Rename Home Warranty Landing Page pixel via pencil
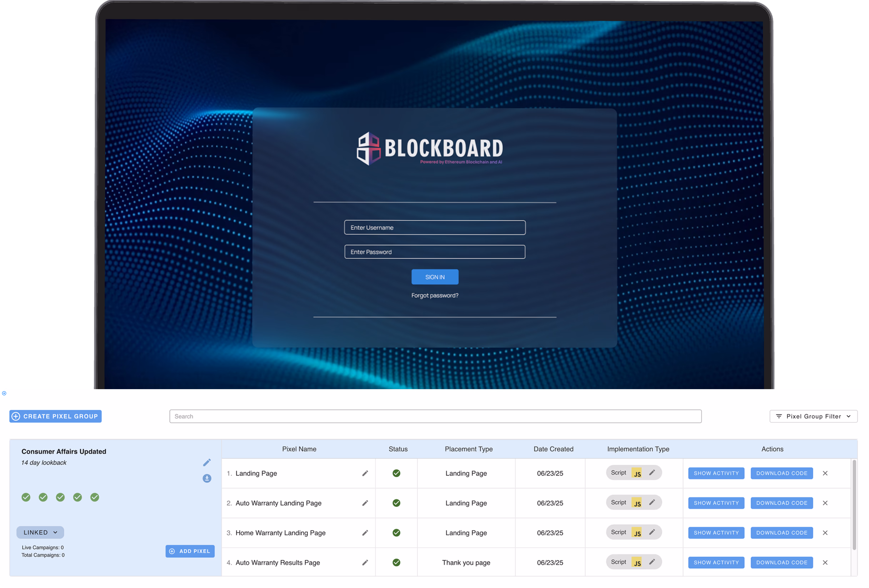The image size is (869, 588). pos(365,533)
